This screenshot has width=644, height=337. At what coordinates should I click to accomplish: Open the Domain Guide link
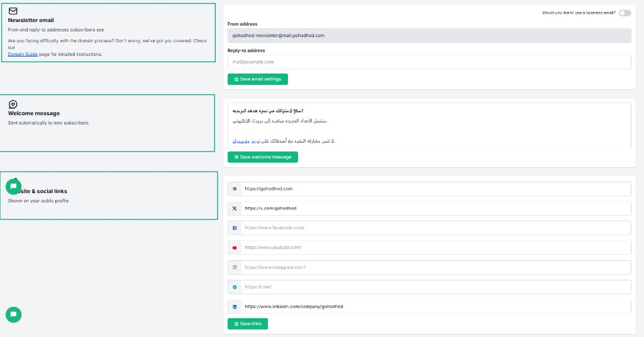pyautogui.click(x=23, y=54)
